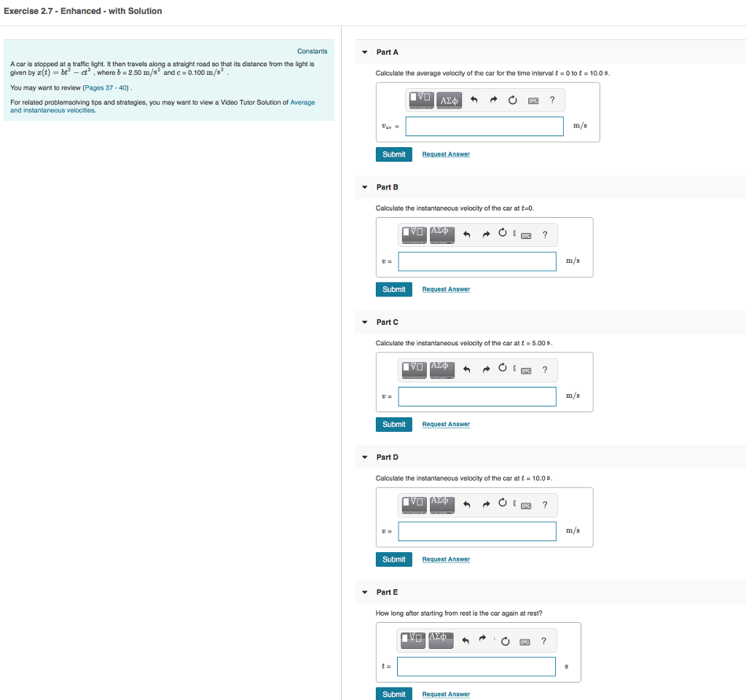Open math templates icon in Part C toolbar
This screenshot has height=700, width=746.
tap(413, 369)
